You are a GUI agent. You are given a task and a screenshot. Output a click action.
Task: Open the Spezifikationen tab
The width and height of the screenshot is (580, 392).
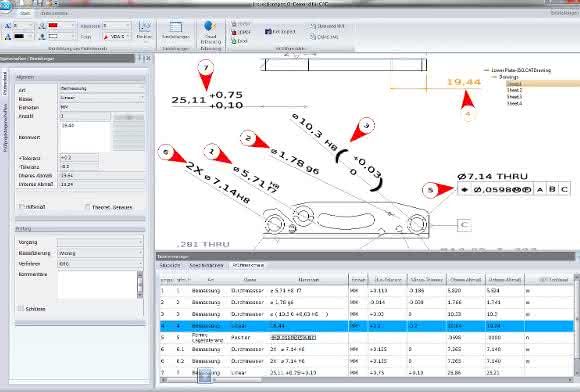tap(206, 265)
